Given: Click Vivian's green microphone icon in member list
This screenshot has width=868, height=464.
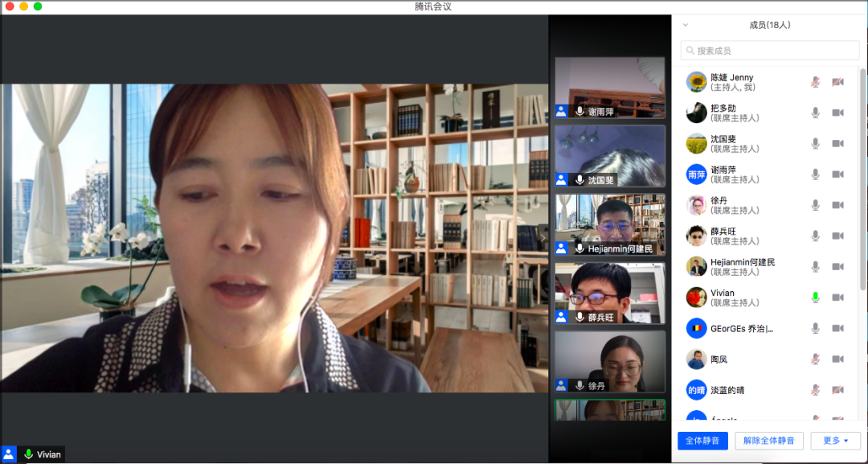Looking at the screenshot, I should point(815,298).
